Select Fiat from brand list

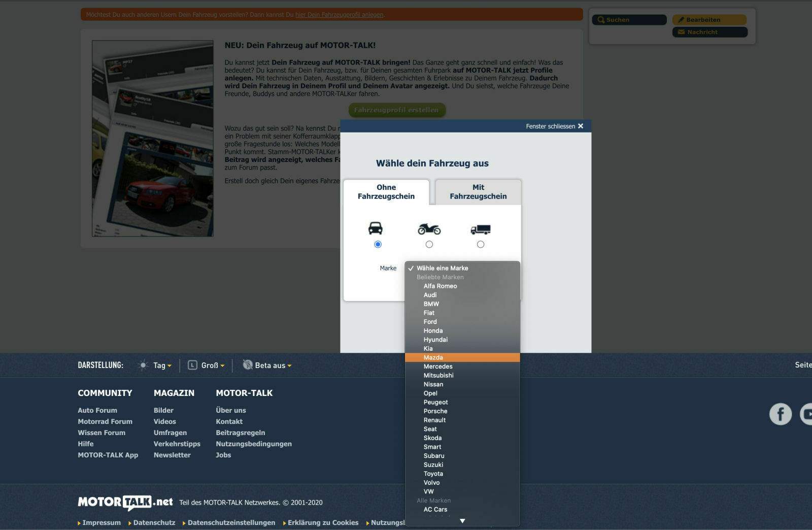[x=462, y=313]
